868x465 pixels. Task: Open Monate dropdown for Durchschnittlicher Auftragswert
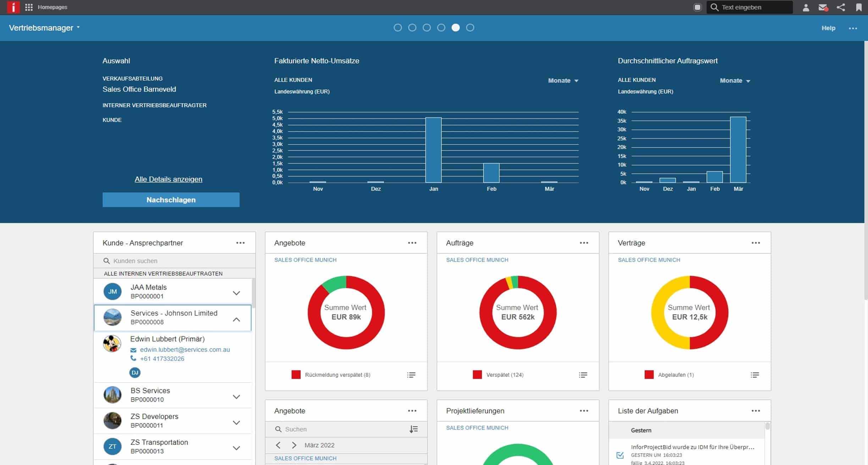(735, 80)
